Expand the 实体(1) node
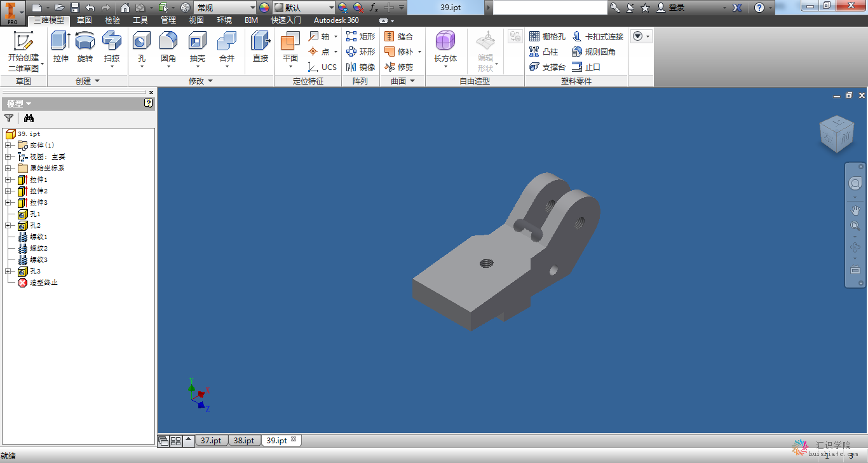This screenshot has width=868, height=463. (8, 145)
